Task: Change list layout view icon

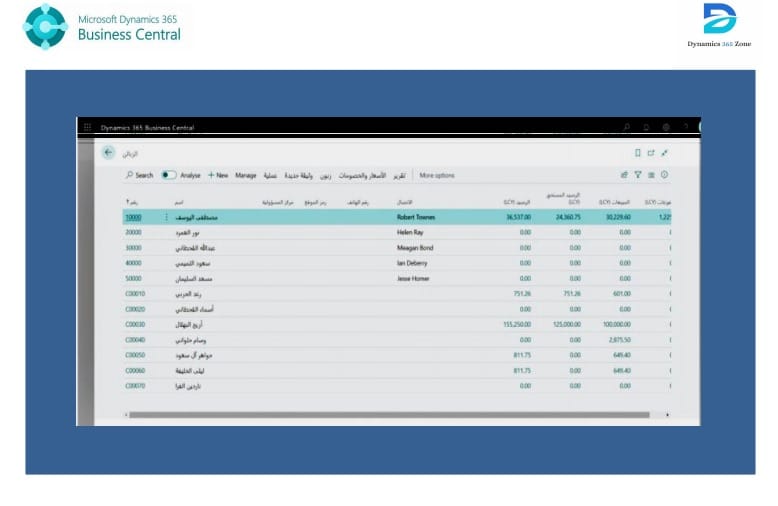Action: [651, 175]
